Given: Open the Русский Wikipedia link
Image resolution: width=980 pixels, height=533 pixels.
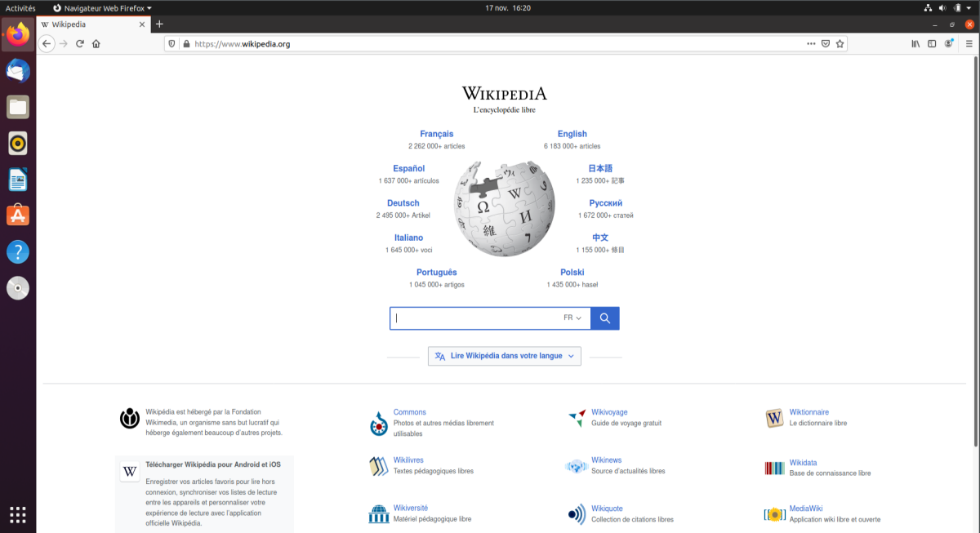Looking at the screenshot, I should [x=606, y=203].
